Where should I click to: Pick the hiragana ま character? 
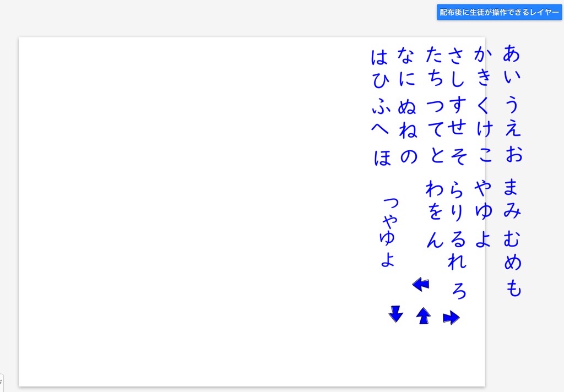tap(512, 188)
